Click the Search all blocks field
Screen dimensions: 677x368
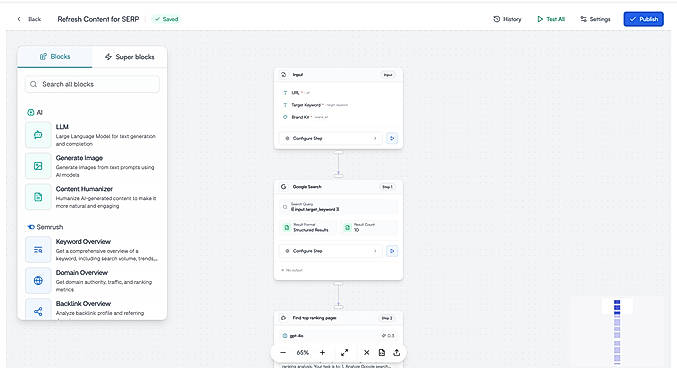[92, 84]
